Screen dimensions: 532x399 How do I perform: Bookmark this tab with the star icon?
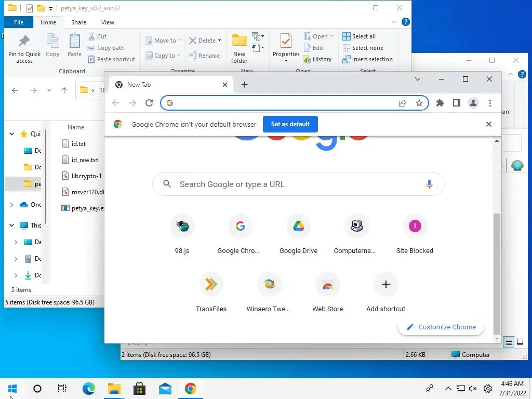[419, 103]
